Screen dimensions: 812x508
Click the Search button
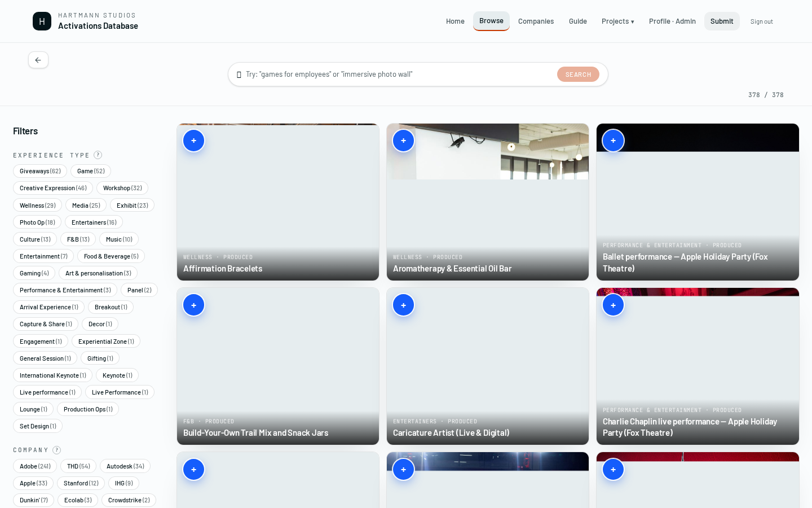pyautogui.click(x=578, y=75)
